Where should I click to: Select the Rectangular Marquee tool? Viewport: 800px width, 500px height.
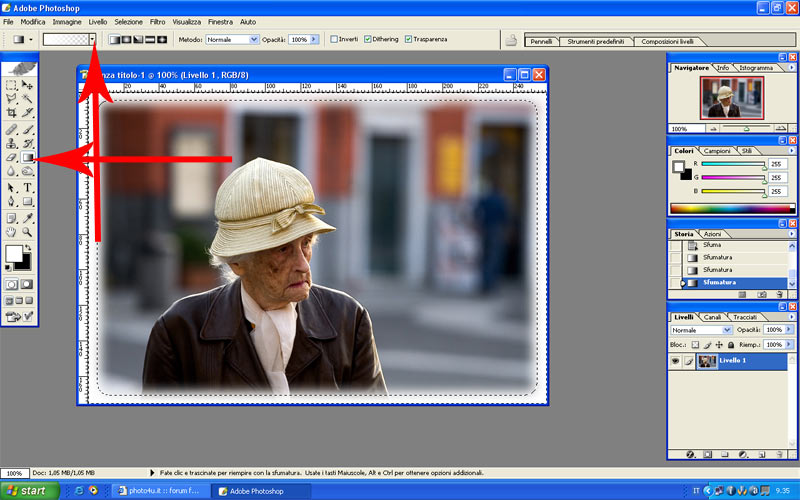[x=11, y=85]
